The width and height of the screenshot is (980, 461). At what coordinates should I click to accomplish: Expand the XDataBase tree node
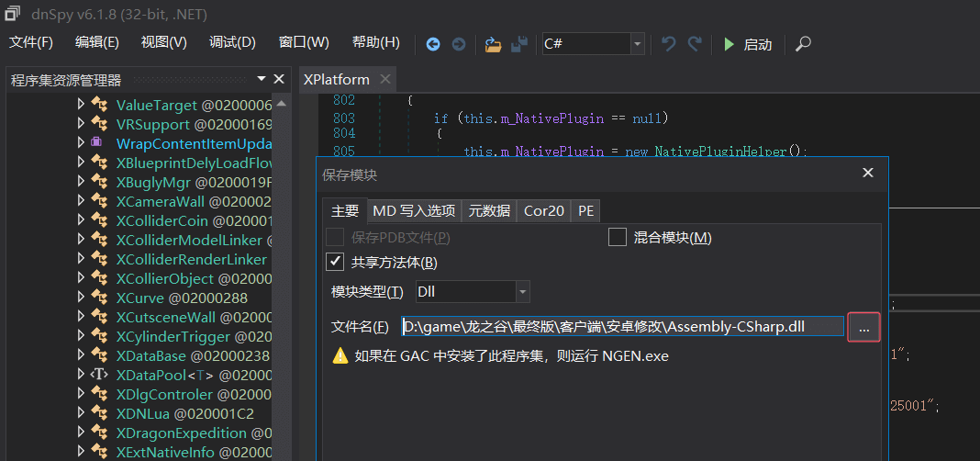coord(81,355)
